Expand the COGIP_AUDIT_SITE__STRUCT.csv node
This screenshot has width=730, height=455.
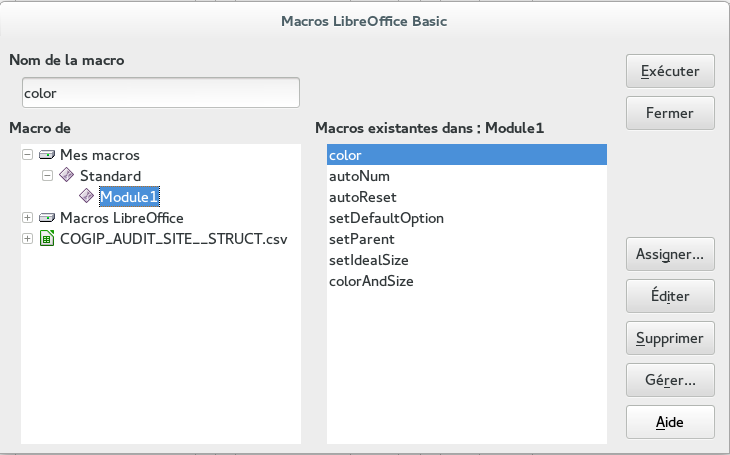click(27, 238)
